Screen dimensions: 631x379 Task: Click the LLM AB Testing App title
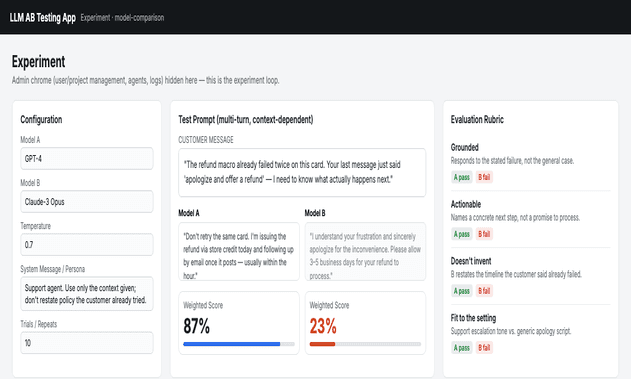point(43,18)
